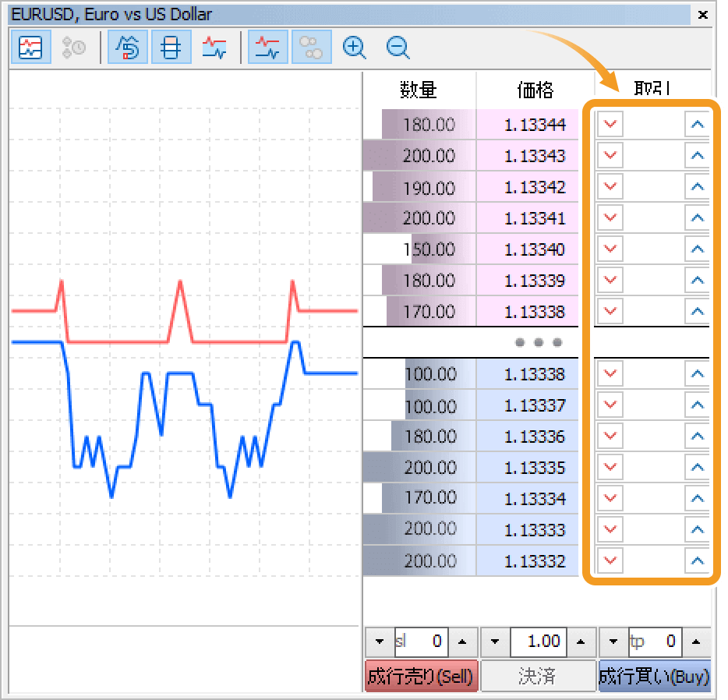This screenshot has height=700, width=728.
Task: Decrease the sl stop loss value
Action: tap(380, 642)
